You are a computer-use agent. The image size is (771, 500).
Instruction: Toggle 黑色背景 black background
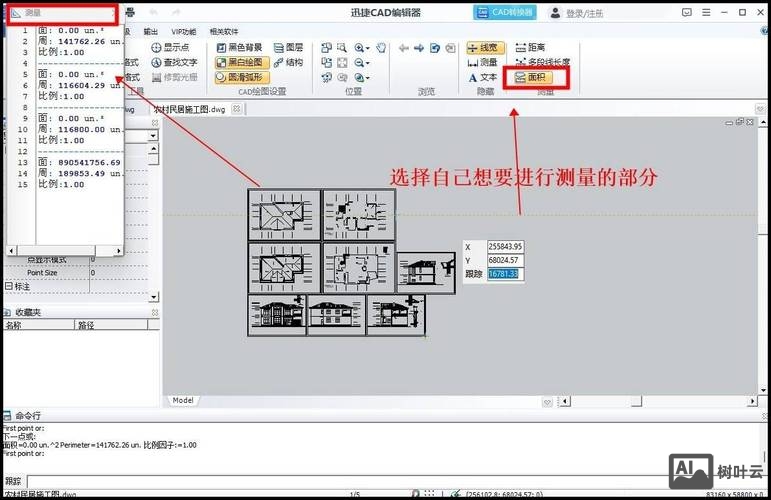pyautogui.click(x=239, y=48)
